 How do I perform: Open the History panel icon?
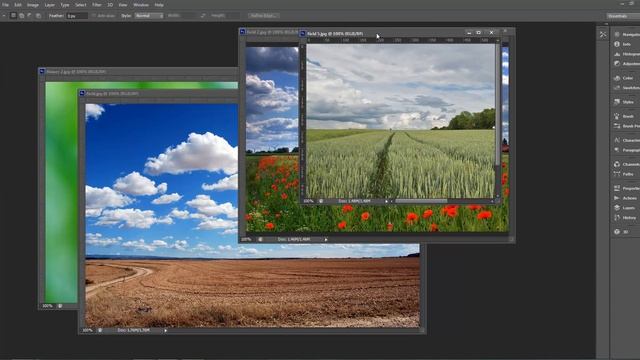[x=617, y=218]
